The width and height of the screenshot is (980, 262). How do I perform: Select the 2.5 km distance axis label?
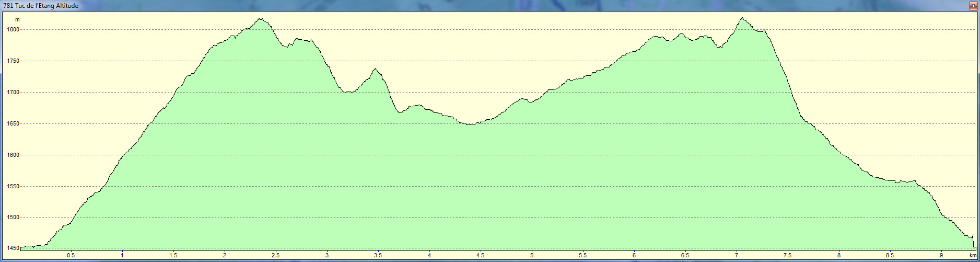pyautogui.click(x=275, y=256)
